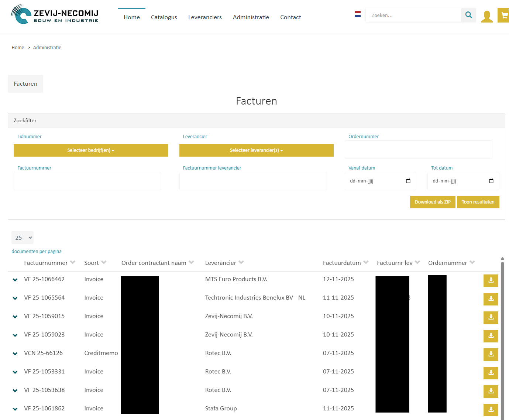Download invoice VF 25-1059023
This screenshot has height=420, width=509.
(491, 336)
